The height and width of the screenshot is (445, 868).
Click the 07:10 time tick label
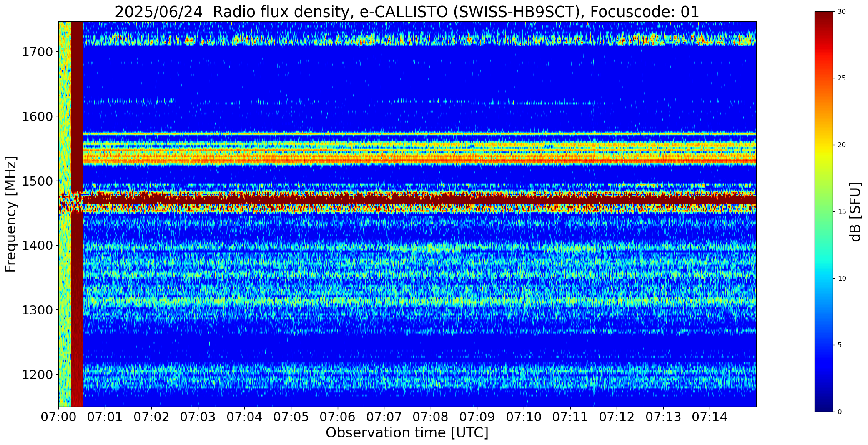pyautogui.click(x=524, y=417)
